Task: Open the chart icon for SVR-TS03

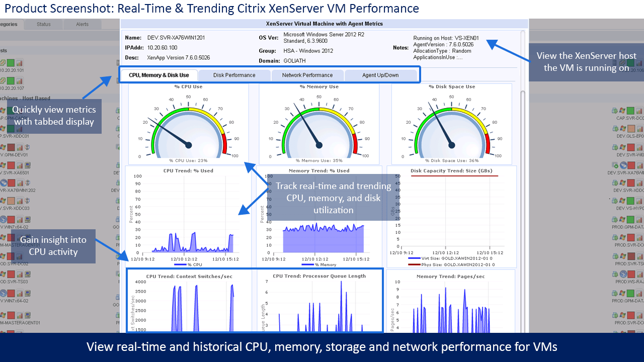Action: click(20, 274)
